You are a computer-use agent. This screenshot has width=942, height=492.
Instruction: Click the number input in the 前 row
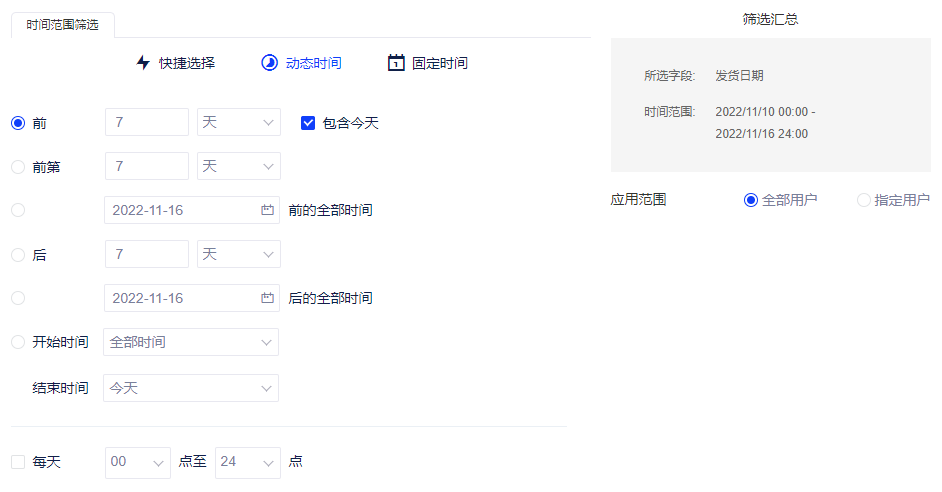click(146, 123)
